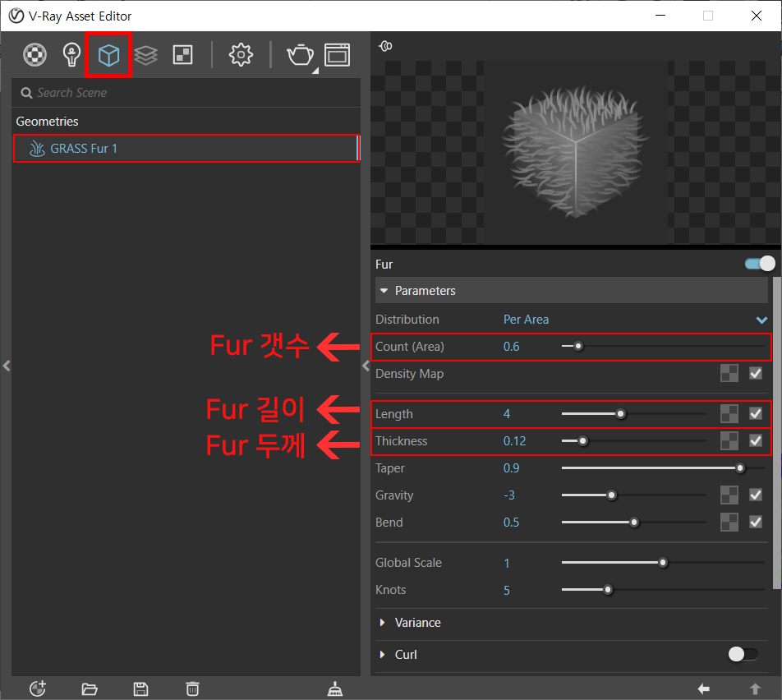The image size is (782, 700).
Task: Open the Length texture slot
Action: 729,413
